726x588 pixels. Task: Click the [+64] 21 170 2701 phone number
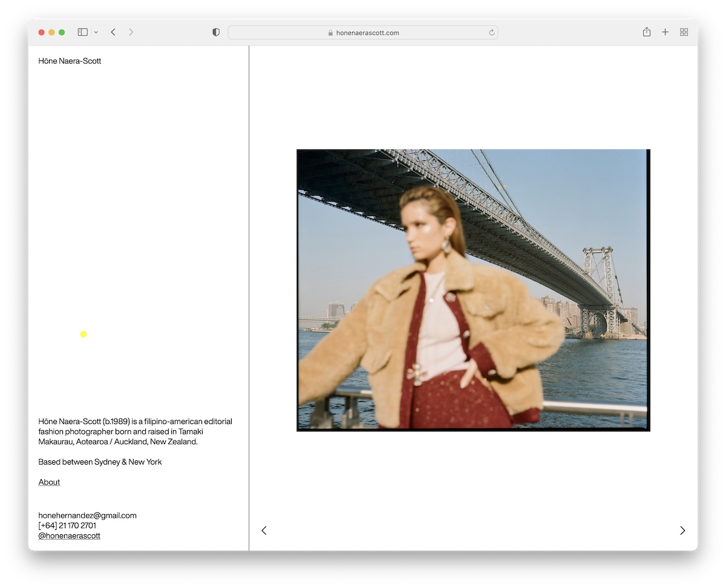67,526
